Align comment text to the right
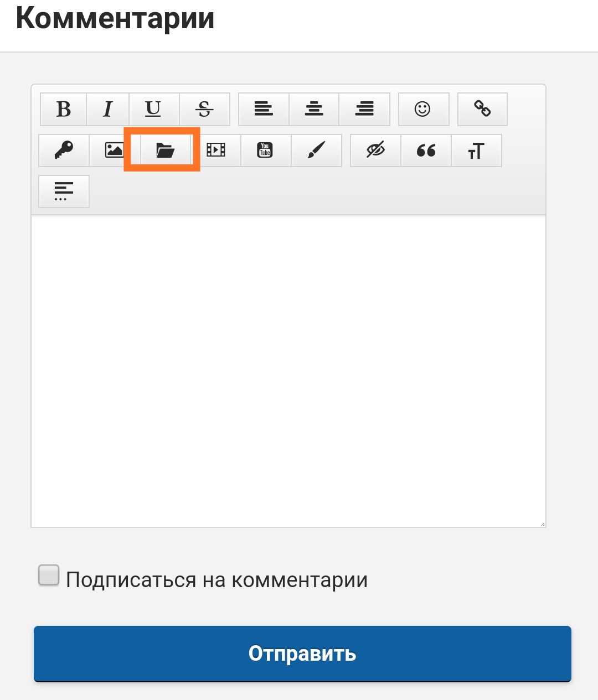This screenshot has width=598, height=700. pyautogui.click(x=364, y=109)
